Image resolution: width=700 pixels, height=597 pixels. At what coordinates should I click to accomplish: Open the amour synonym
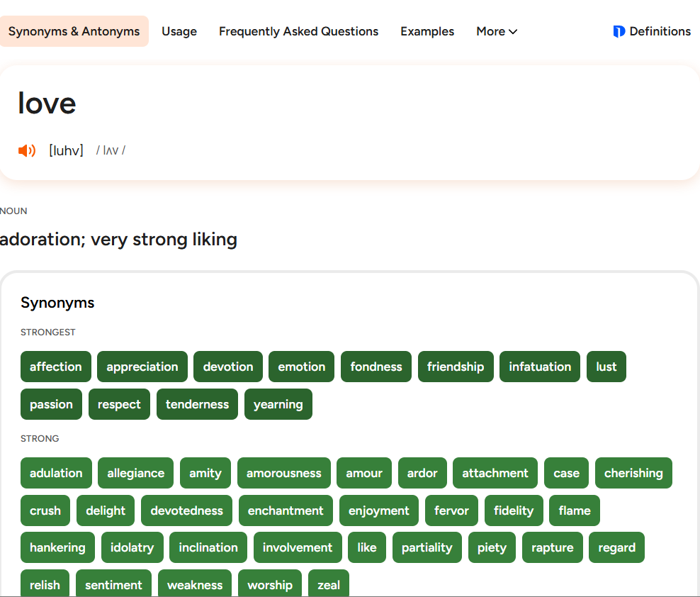[x=364, y=473]
